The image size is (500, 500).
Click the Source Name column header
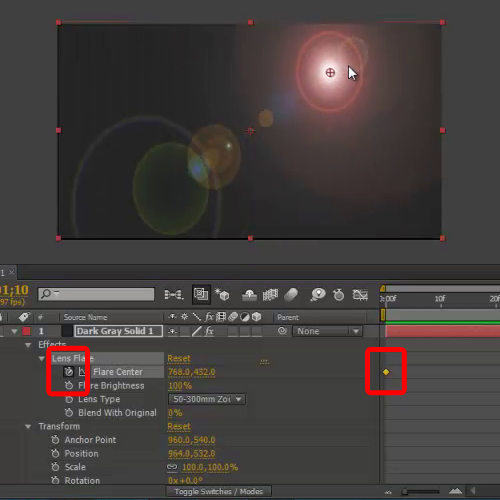pos(85,317)
